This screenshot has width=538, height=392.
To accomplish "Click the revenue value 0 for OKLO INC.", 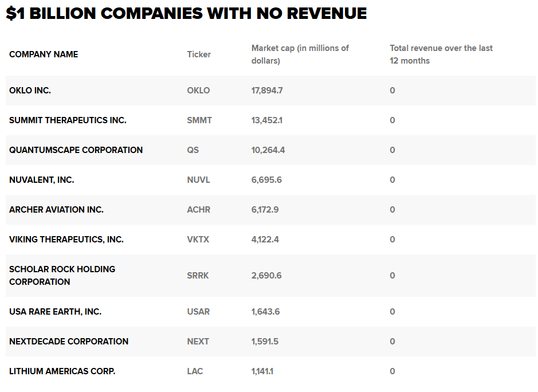I will click(x=392, y=91).
